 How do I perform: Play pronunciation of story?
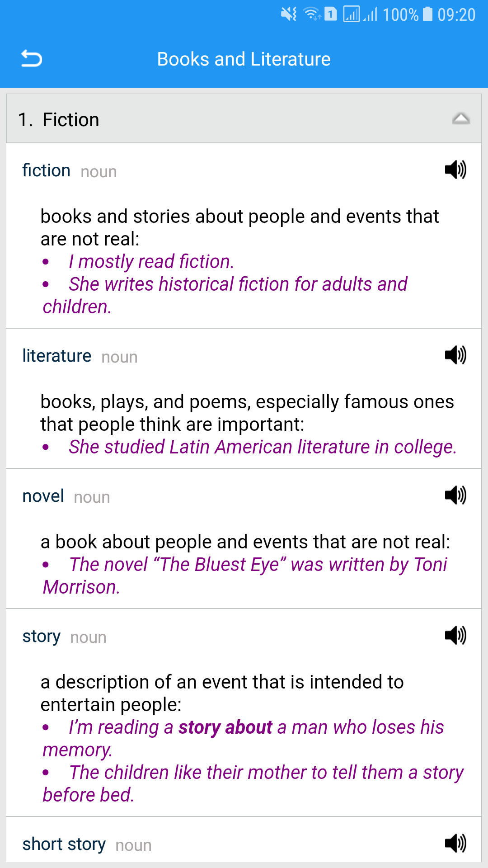(x=455, y=636)
